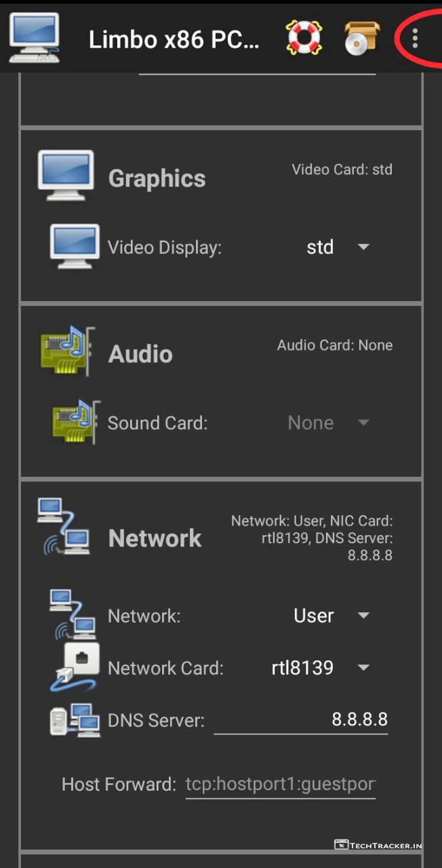This screenshot has height=868, width=442.
Task: Open the three-dot overflow menu
Action: point(414,38)
